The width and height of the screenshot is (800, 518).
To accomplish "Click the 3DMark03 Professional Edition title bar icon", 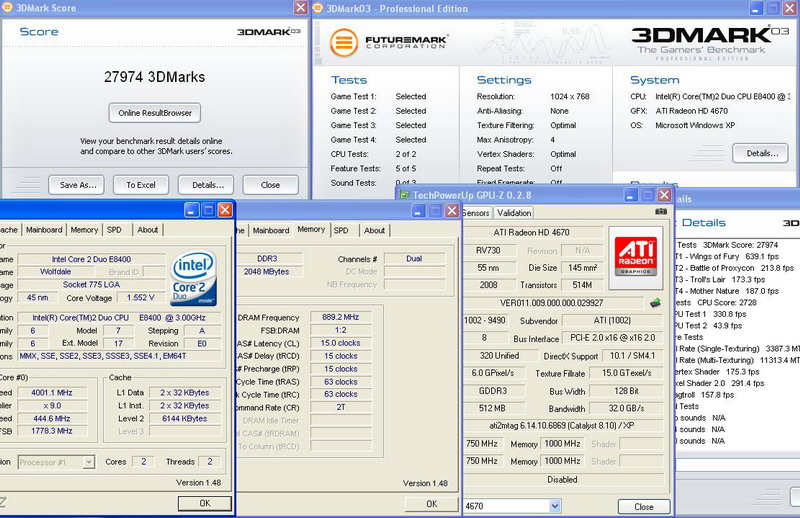I will [317, 8].
